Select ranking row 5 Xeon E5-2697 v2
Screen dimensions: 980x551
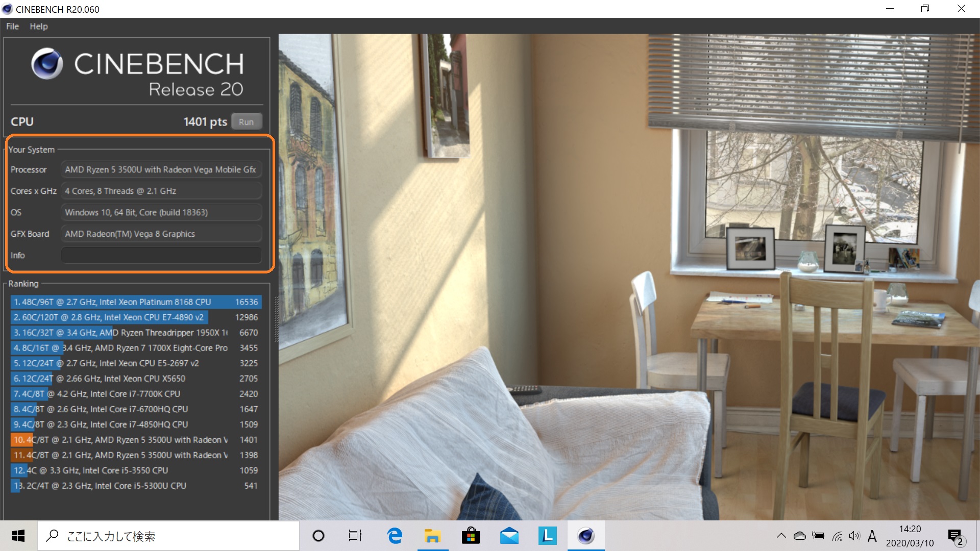pos(136,363)
